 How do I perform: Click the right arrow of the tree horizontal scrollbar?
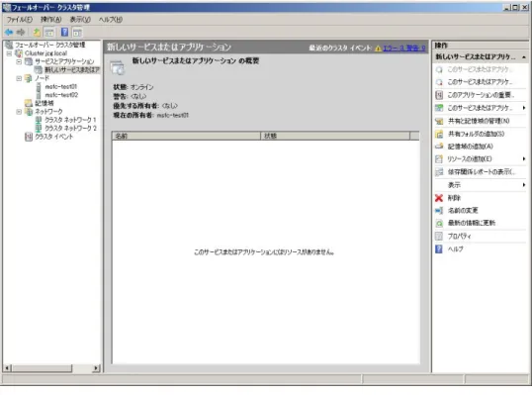[x=96, y=368]
